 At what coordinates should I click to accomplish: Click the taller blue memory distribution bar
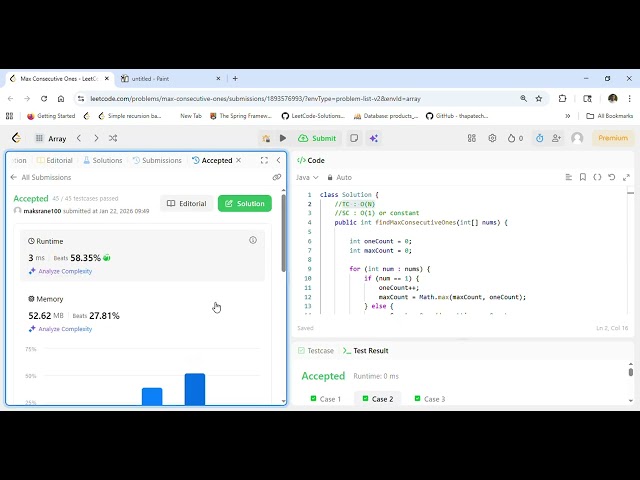point(195,389)
